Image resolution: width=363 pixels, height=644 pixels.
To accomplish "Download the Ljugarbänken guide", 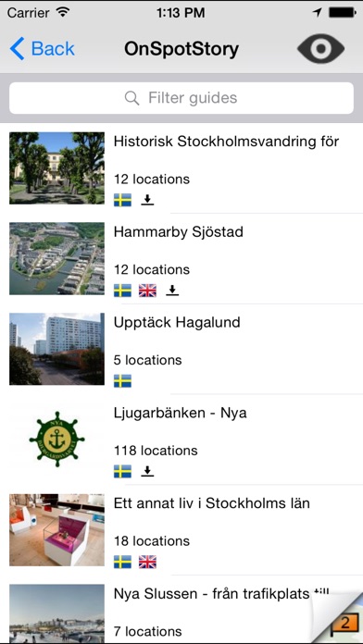I will [147, 471].
